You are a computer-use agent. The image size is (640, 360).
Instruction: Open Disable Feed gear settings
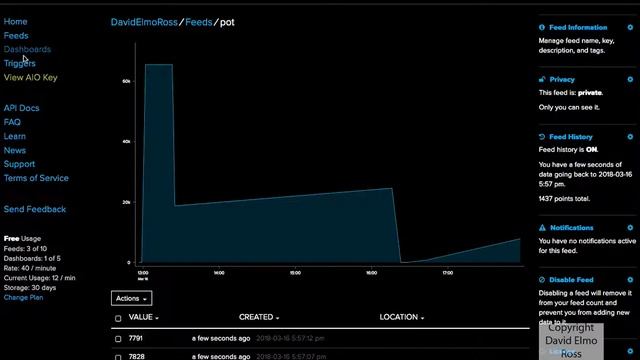[630, 280]
